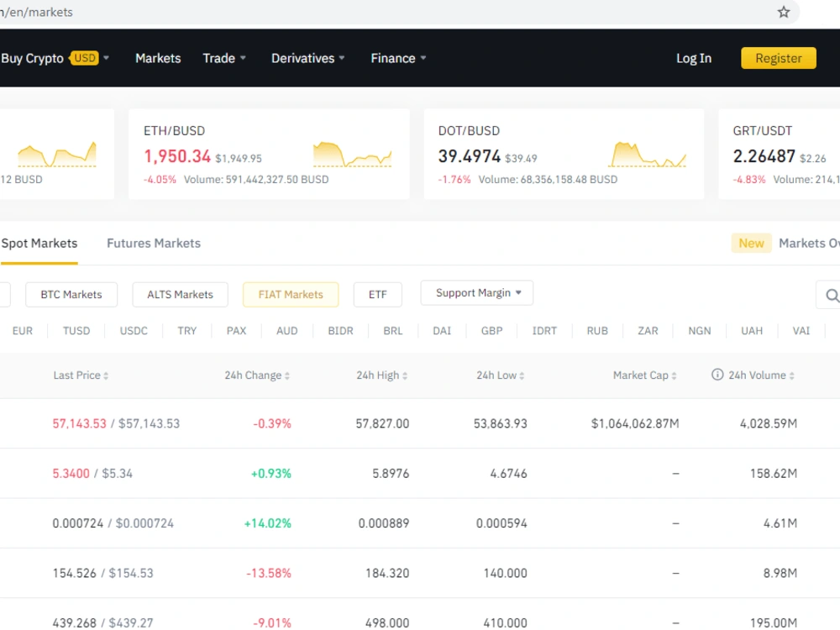
Task: Select the row priced 154.526
Action: pos(420,573)
